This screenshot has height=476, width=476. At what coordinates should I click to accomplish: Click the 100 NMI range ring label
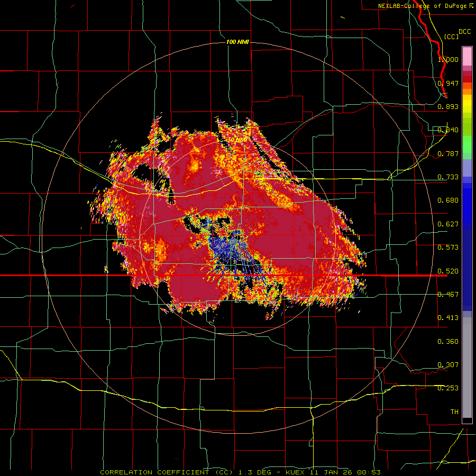pos(237,42)
